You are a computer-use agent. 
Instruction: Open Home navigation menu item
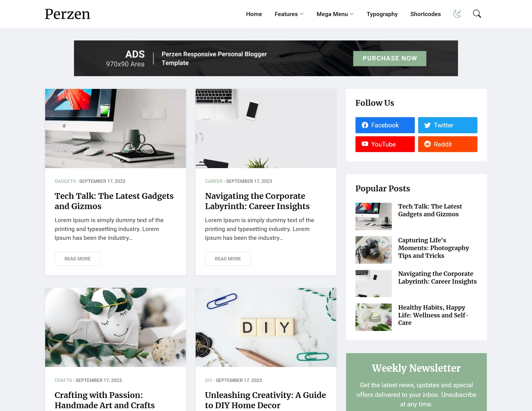click(x=254, y=14)
